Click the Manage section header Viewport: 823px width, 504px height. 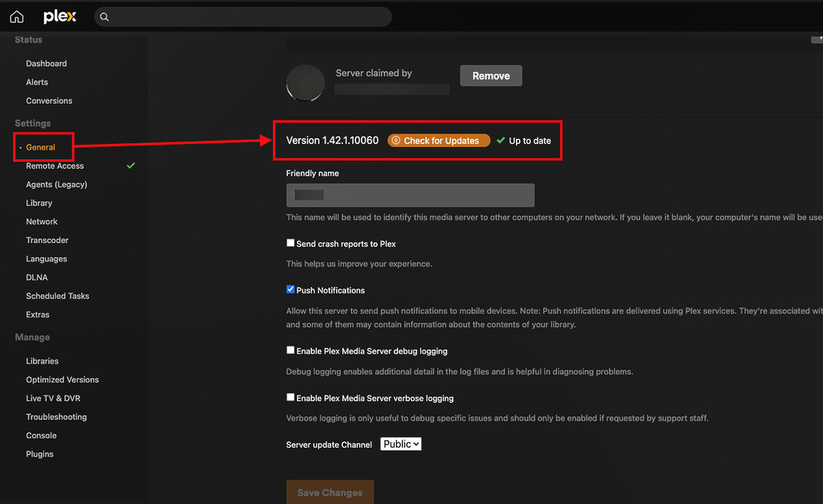[32, 338]
